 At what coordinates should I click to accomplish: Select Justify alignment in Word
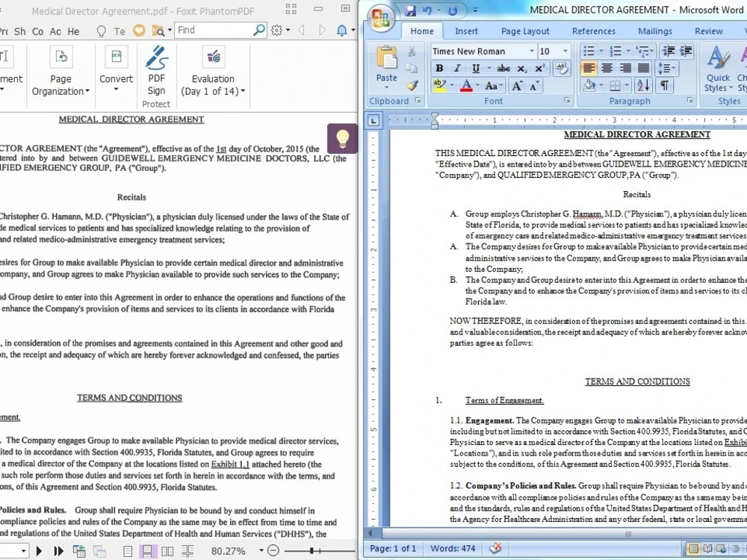tap(643, 68)
